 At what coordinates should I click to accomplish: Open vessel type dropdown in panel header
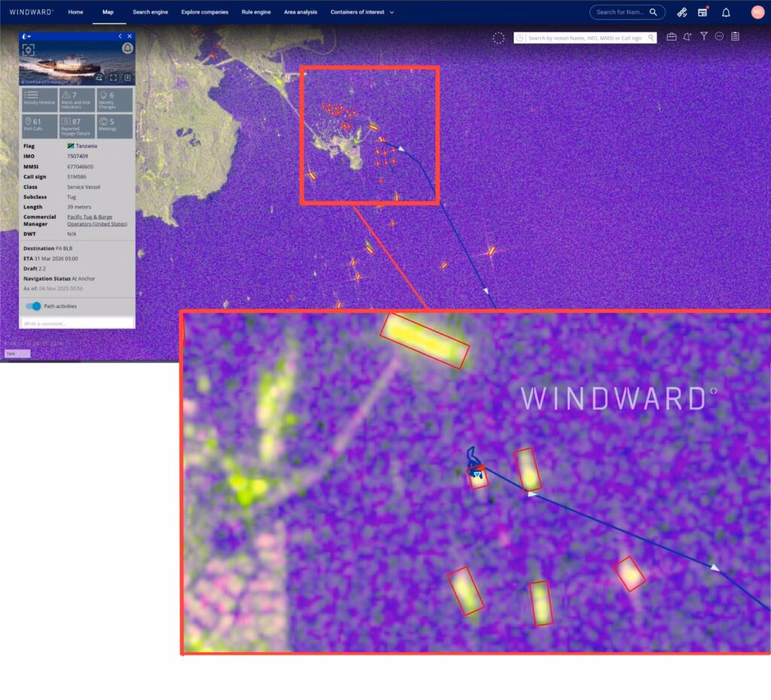click(x=26, y=36)
